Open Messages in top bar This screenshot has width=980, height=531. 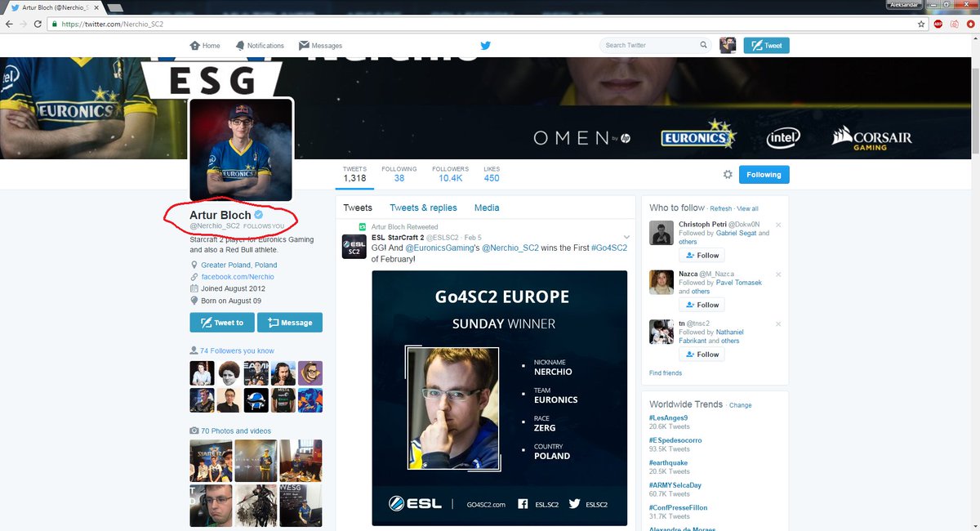tap(320, 46)
